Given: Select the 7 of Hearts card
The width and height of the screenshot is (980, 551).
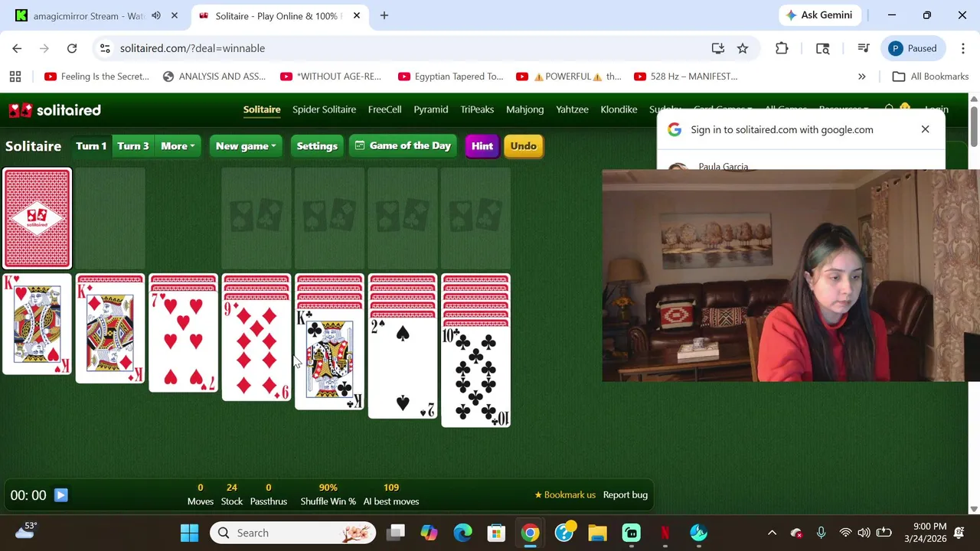Looking at the screenshot, I should pos(184,341).
